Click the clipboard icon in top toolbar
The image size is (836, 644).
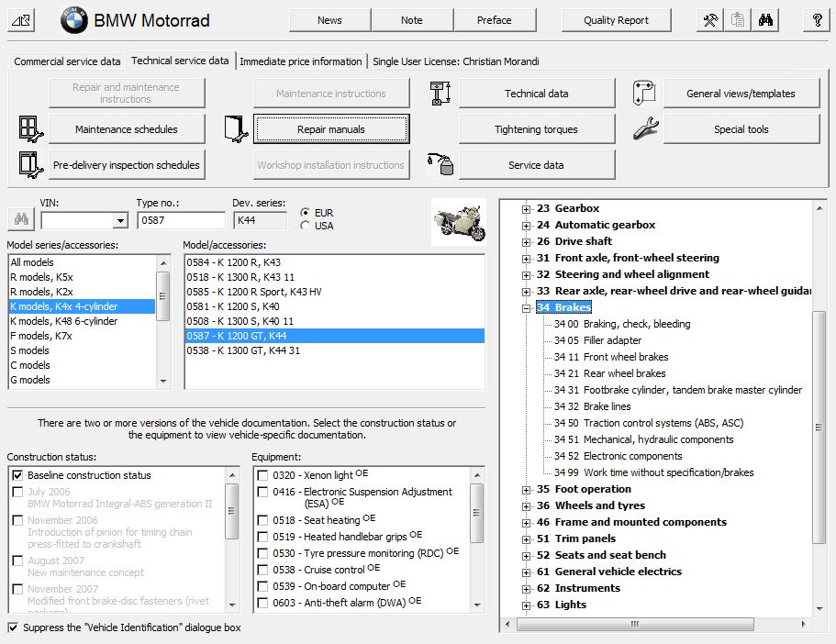point(738,20)
